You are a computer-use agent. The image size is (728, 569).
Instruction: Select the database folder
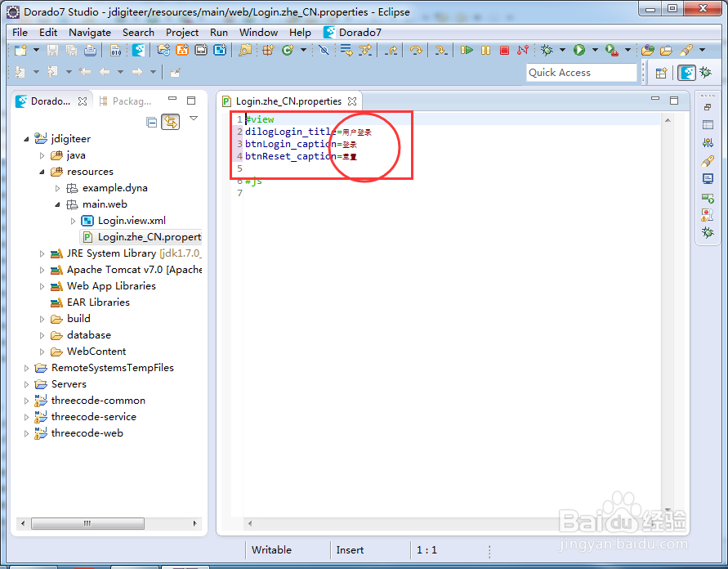[x=81, y=335]
